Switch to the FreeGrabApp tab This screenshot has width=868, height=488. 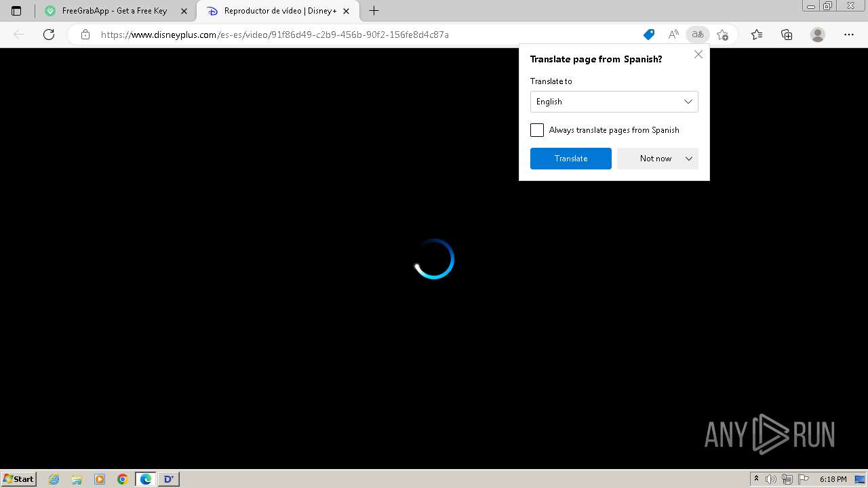point(115,11)
